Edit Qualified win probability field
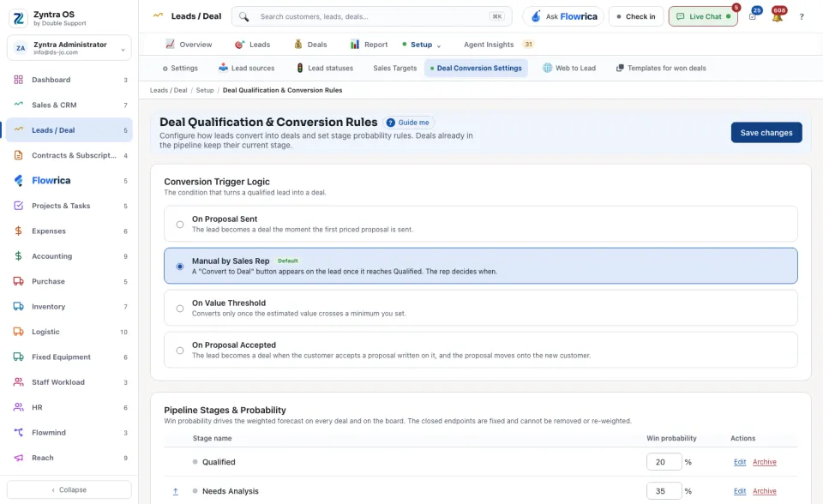The height and width of the screenshot is (504, 823). click(664, 462)
